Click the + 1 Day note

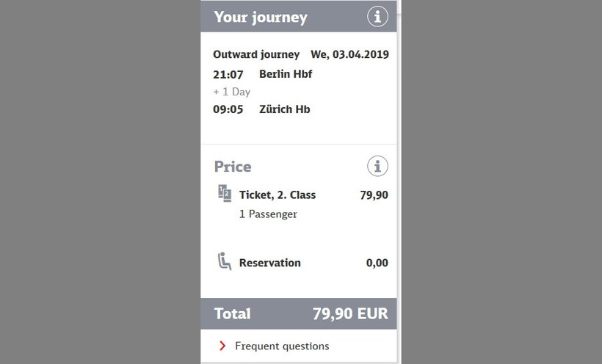coord(231,92)
